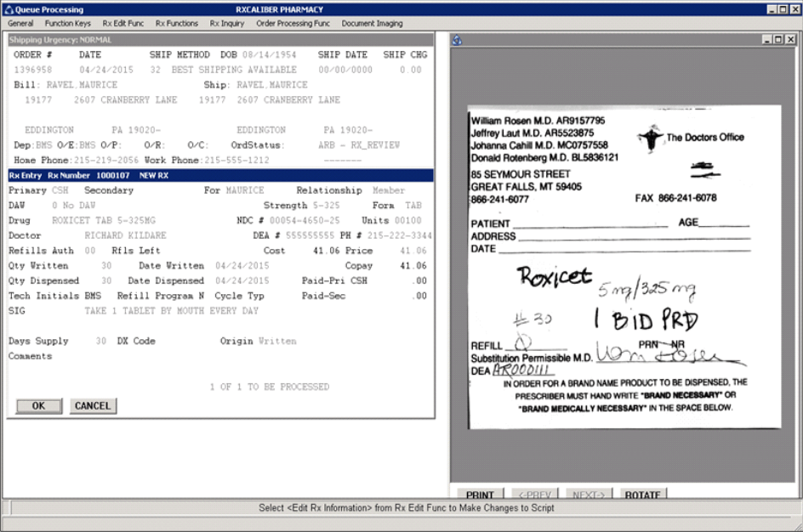This screenshot has width=803, height=532.
Task: Open the General menu
Action: (x=20, y=24)
